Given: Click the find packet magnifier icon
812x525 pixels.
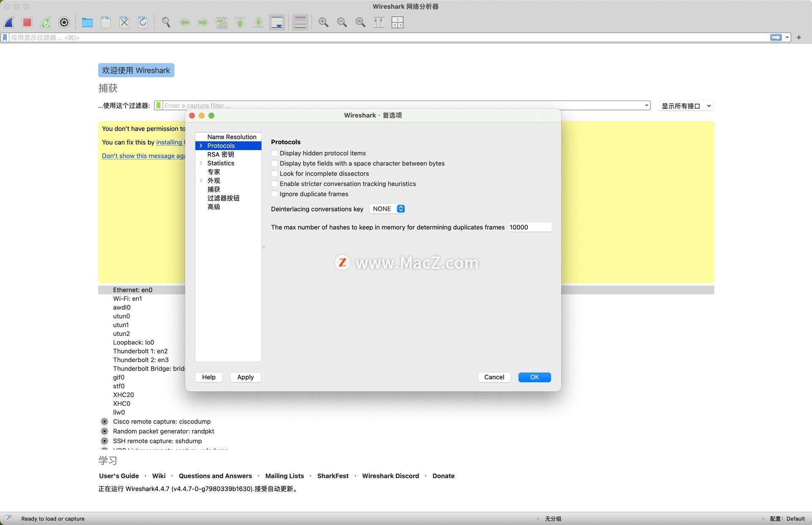Looking at the screenshot, I should pyautogui.click(x=166, y=22).
